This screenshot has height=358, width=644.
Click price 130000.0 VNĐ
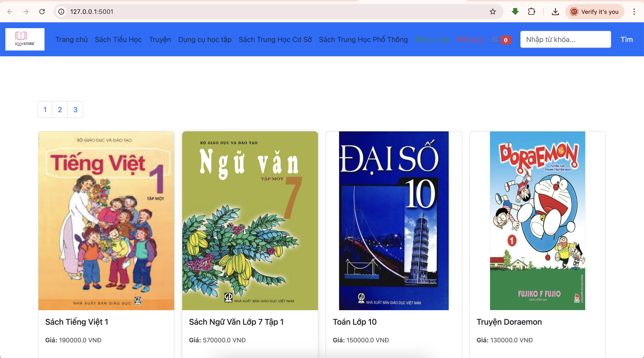pyautogui.click(x=511, y=340)
